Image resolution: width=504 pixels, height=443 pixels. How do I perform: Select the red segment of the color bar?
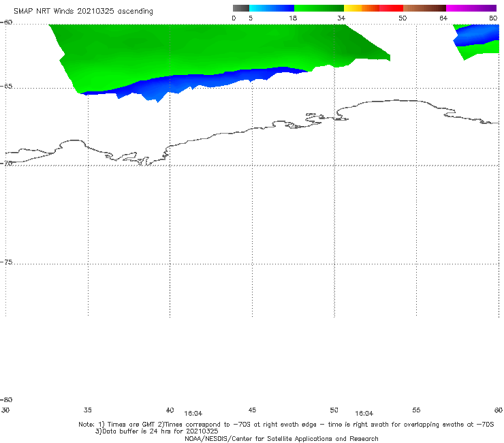[391, 8]
